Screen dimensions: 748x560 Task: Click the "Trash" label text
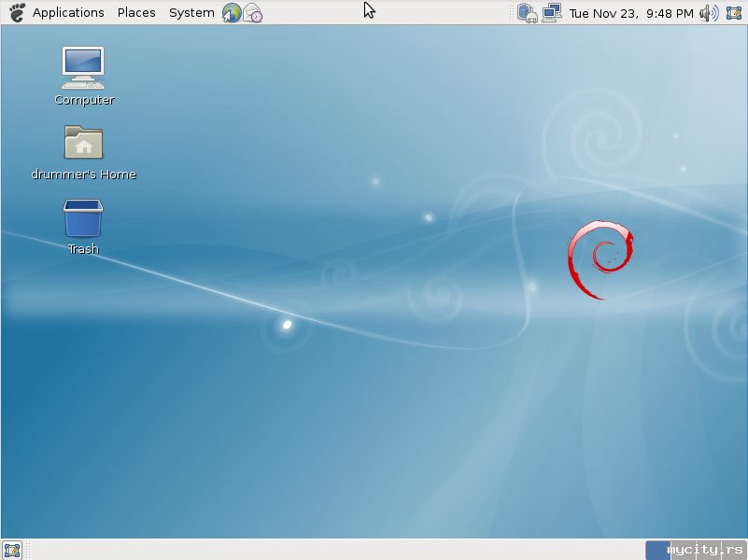[x=83, y=249]
